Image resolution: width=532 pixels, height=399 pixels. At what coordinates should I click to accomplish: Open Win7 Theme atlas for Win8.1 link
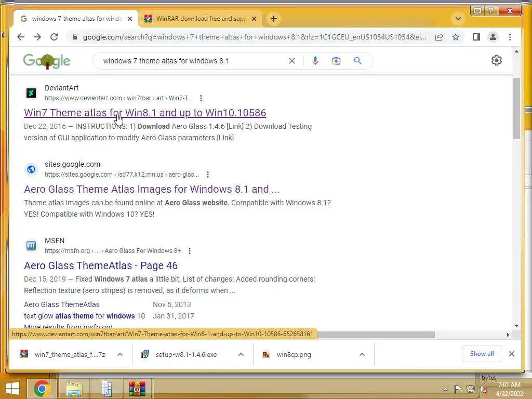coord(145,113)
